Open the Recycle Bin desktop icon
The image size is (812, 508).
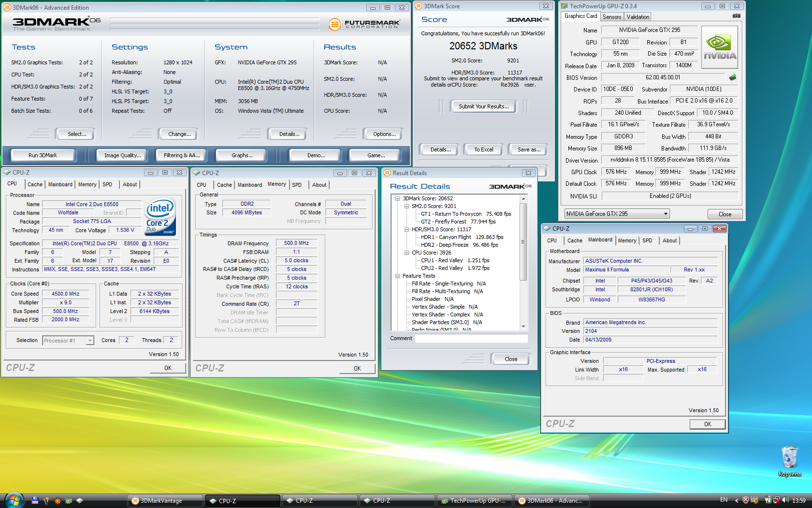(x=789, y=462)
